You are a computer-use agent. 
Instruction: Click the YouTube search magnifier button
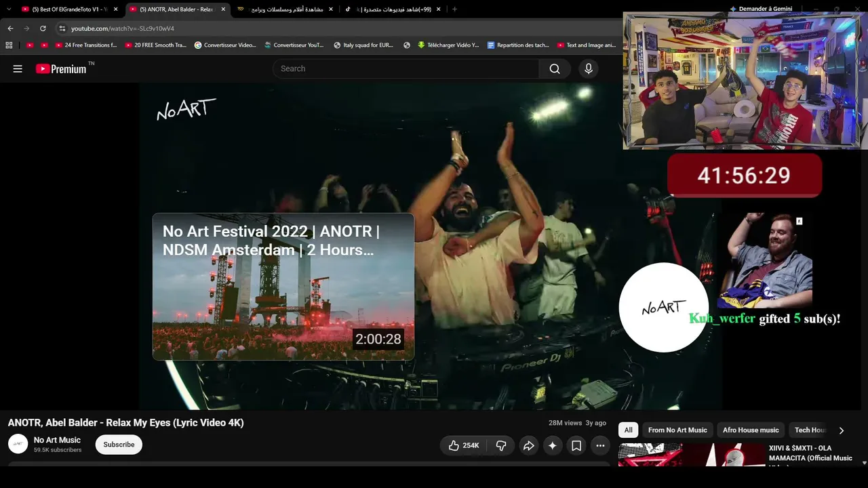pyautogui.click(x=555, y=68)
